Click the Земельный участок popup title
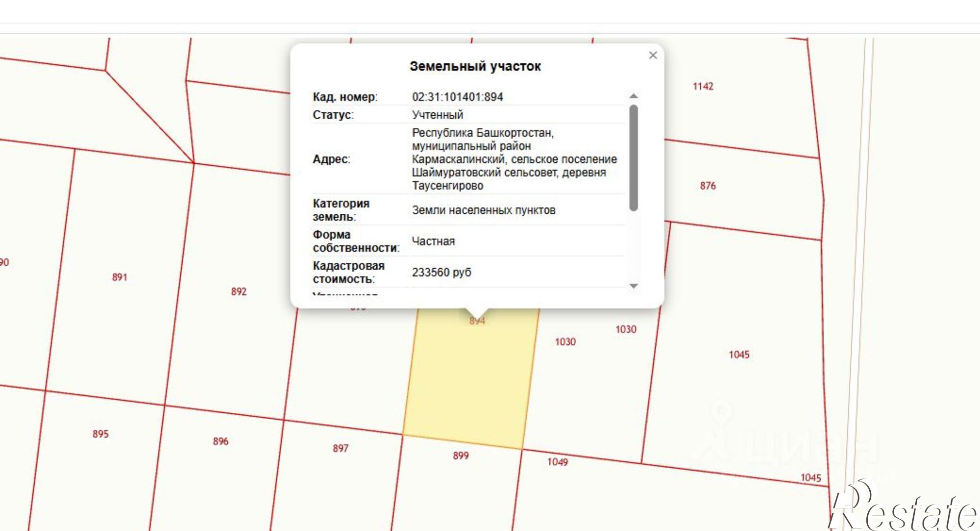 475,66
